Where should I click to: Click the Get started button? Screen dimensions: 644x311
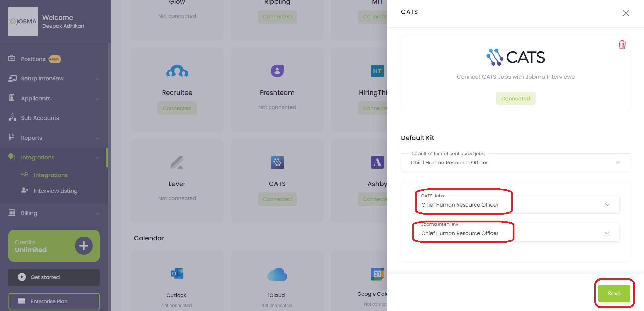(x=54, y=277)
